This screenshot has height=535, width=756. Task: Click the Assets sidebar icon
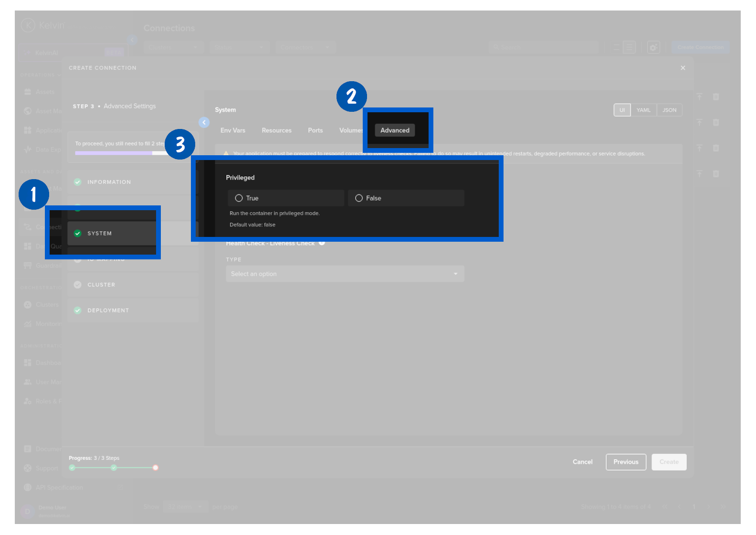[x=28, y=92]
